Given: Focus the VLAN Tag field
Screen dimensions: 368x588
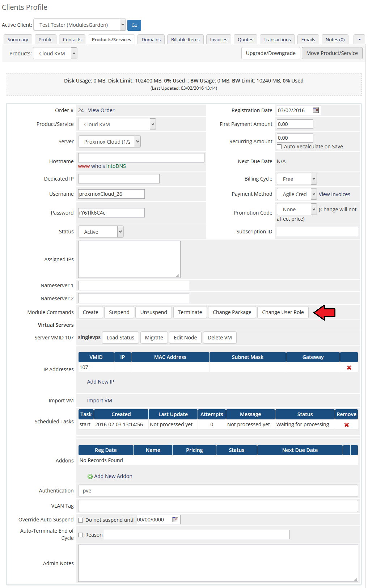Looking at the screenshot, I should click(218, 506).
